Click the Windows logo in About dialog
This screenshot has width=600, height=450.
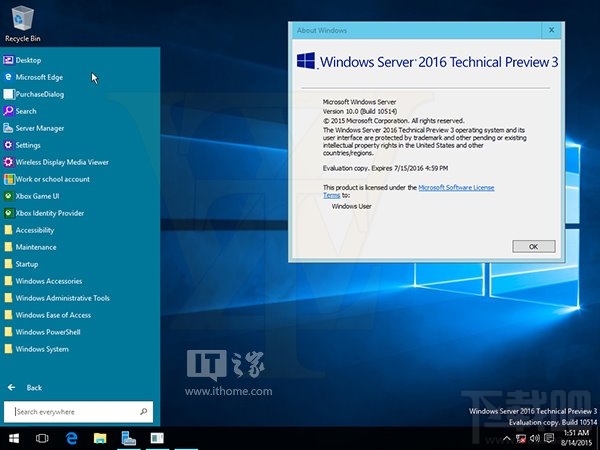(306, 61)
